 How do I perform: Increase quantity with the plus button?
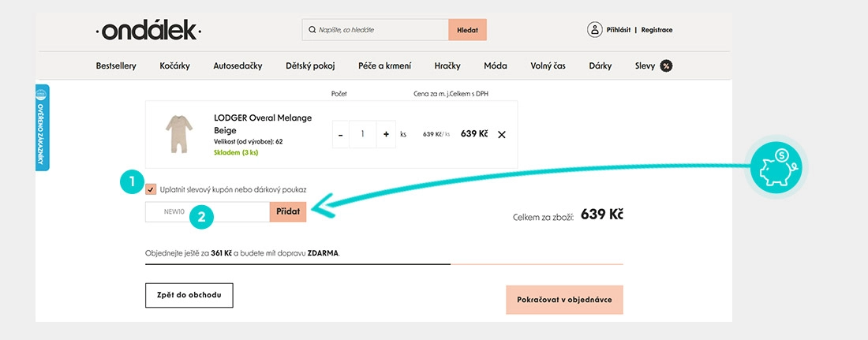(x=386, y=134)
